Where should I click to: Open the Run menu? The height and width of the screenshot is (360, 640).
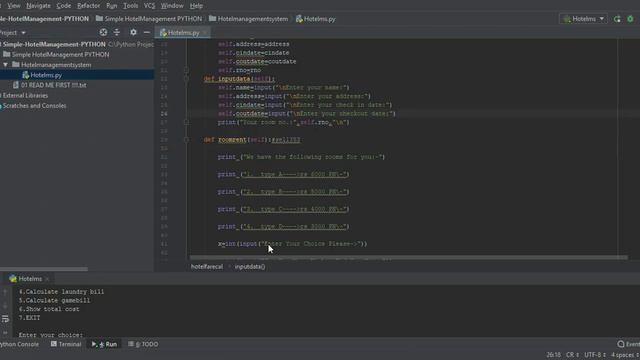(111, 6)
